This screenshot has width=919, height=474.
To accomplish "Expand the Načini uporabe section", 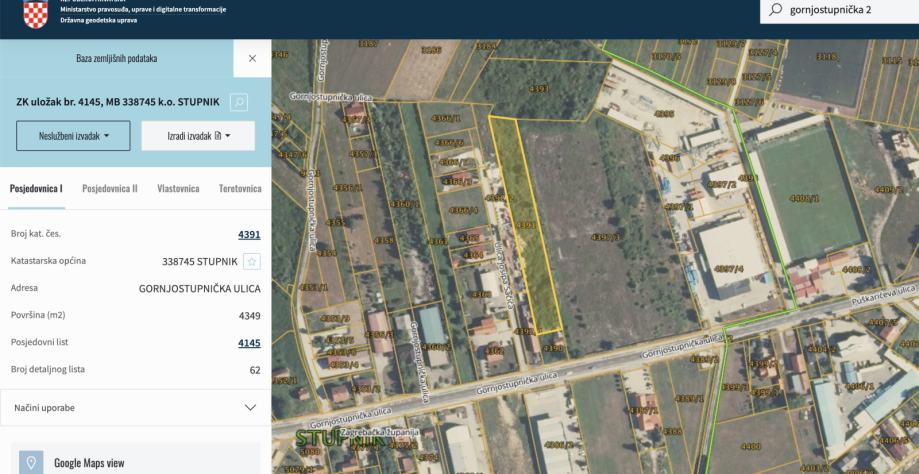I will coord(135,407).
